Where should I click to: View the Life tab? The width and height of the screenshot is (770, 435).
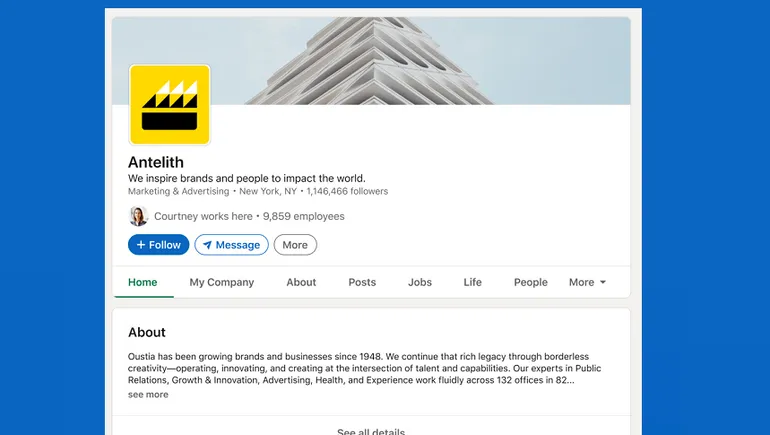point(472,282)
